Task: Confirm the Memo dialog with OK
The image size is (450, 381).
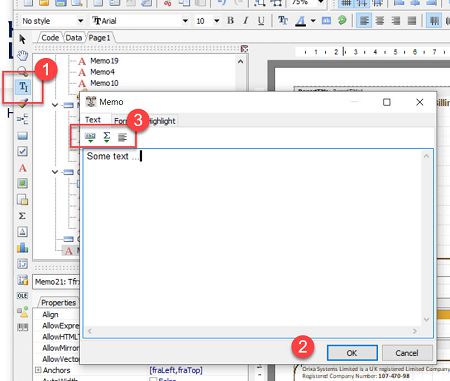Action: (x=352, y=353)
